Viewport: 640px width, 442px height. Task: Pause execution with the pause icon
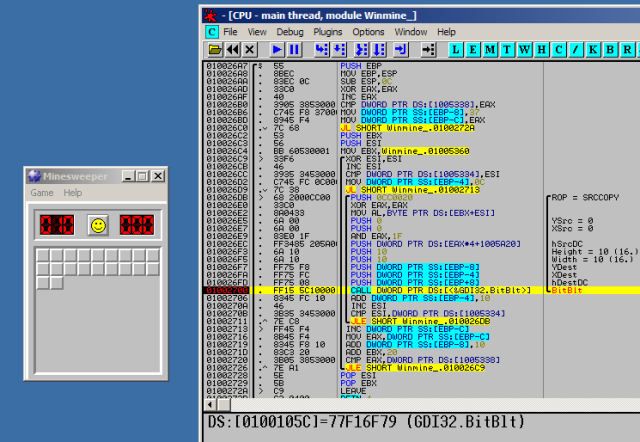pyautogui.click(x=294, y=50)
